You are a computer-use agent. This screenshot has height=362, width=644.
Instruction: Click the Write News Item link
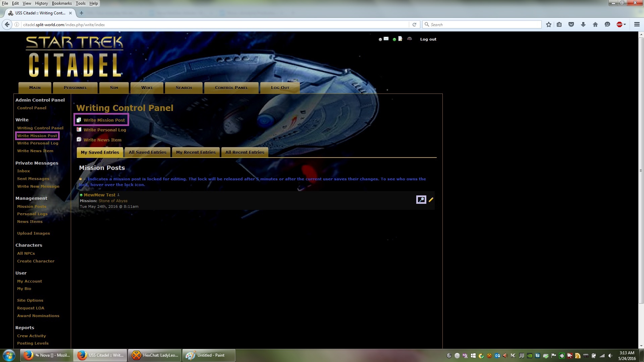[x=102, y=140]
